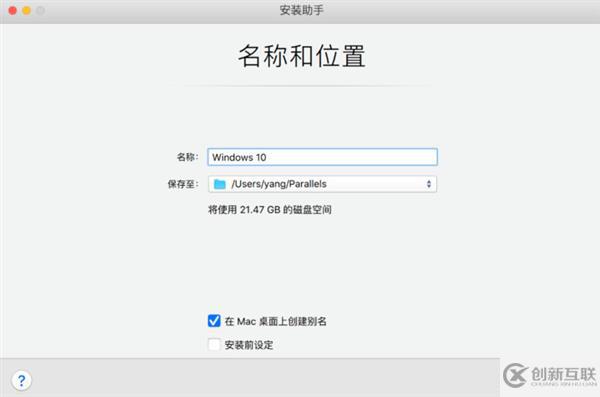
Task: Click the 名称 label
Action: pyautogui.click(x=188, y=157)
